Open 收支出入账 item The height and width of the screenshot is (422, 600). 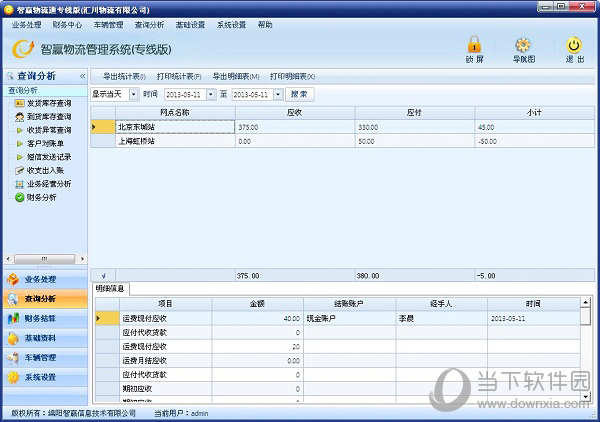point(45,170)
